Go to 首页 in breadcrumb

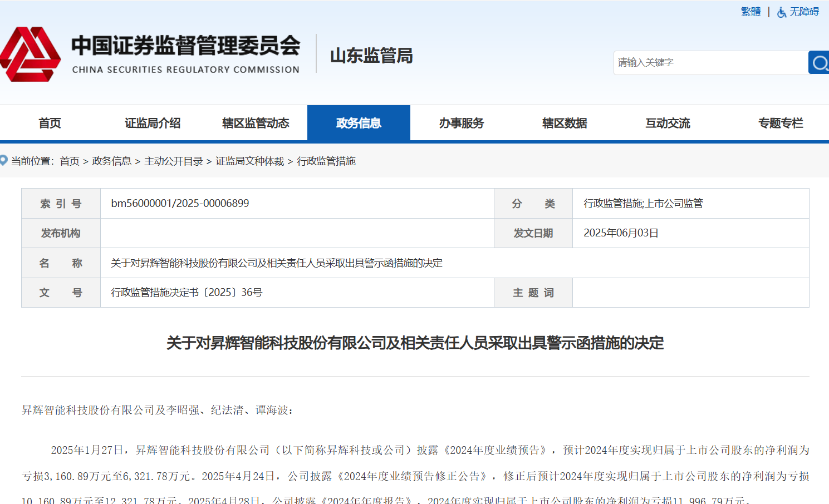click(x=70, y=161)
